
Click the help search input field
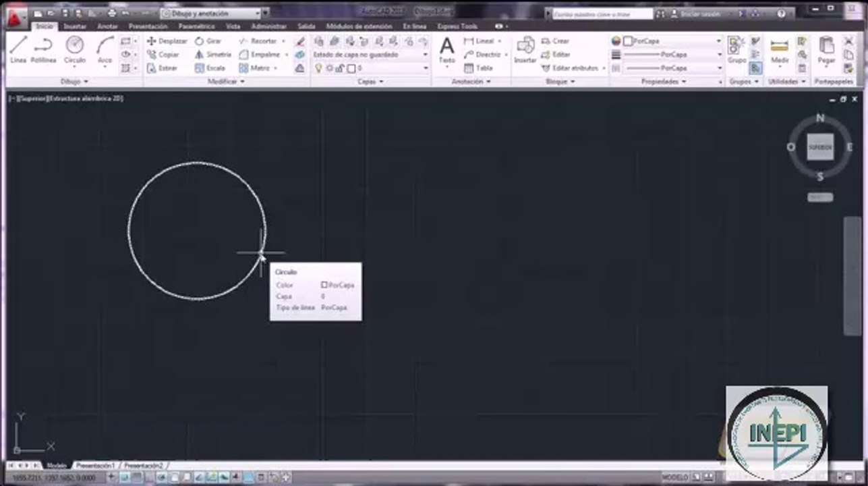[602, 13]
